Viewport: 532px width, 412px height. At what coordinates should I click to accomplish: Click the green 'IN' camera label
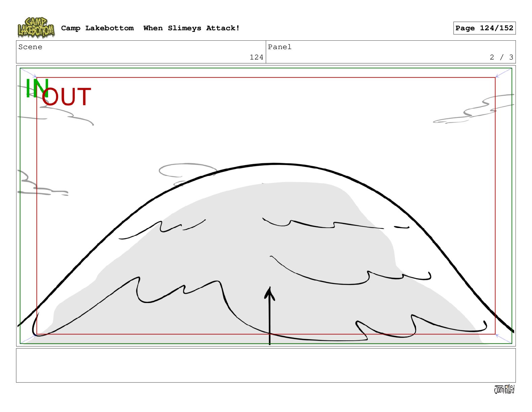click(37, 88)
